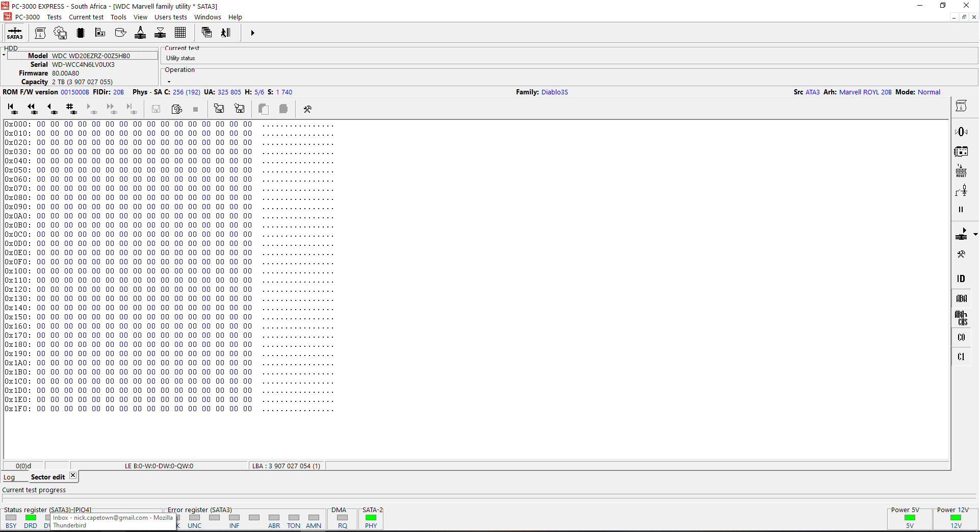Open the Tests menu
The height and width of the screenshot is (532, 980).
pyautogui.click(x=54, y=17)
